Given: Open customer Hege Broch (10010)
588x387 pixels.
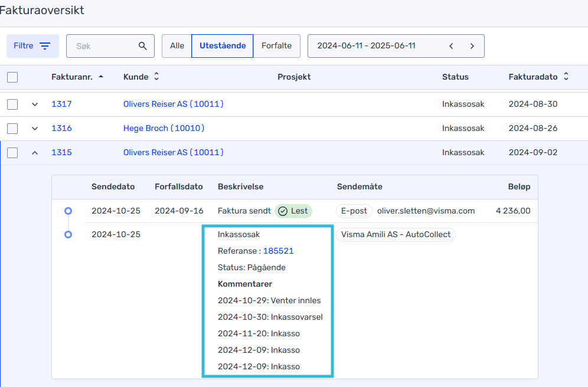Looking at the screenshot, I should tap(164, 129).
